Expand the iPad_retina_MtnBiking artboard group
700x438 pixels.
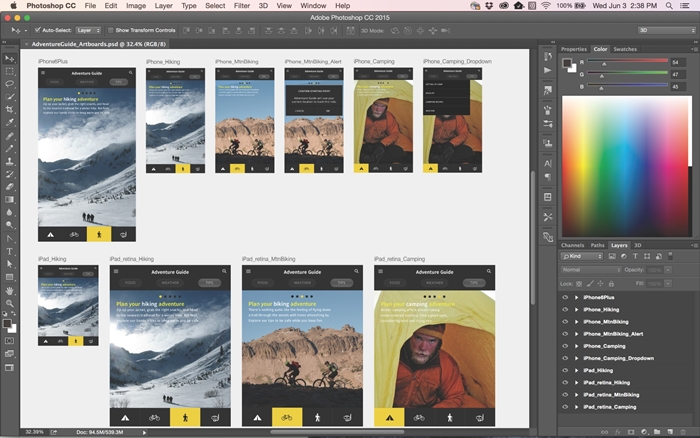click(576, 395)
